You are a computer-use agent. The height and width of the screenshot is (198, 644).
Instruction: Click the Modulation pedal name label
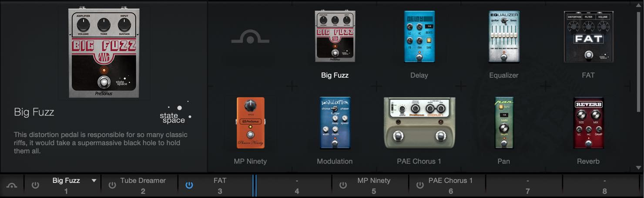click(x=335, y=161)
